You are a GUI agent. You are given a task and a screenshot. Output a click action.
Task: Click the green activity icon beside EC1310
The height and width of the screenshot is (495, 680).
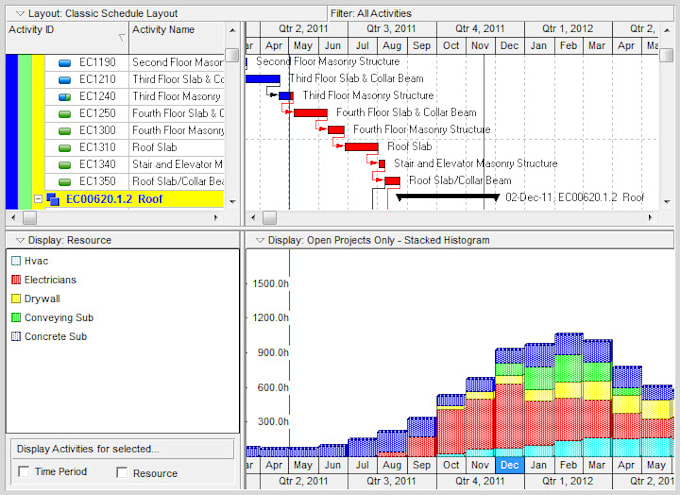pos(65,148)
